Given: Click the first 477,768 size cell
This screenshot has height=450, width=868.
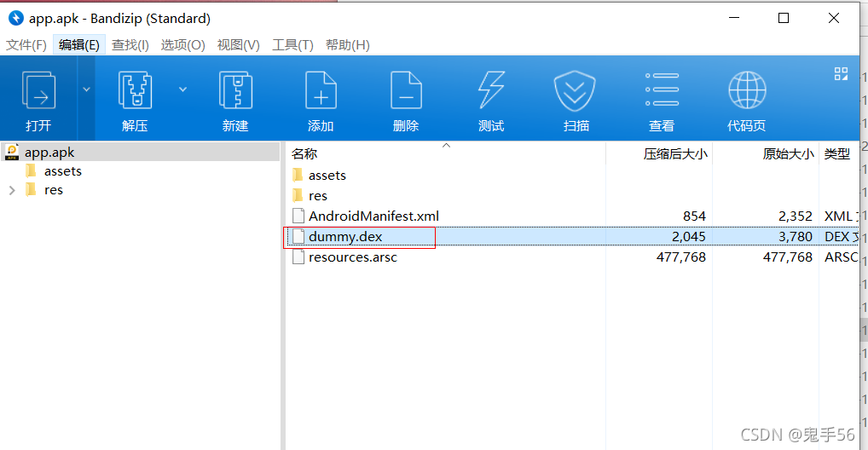Looking at the screenshot, I should (x=681, y=257).
